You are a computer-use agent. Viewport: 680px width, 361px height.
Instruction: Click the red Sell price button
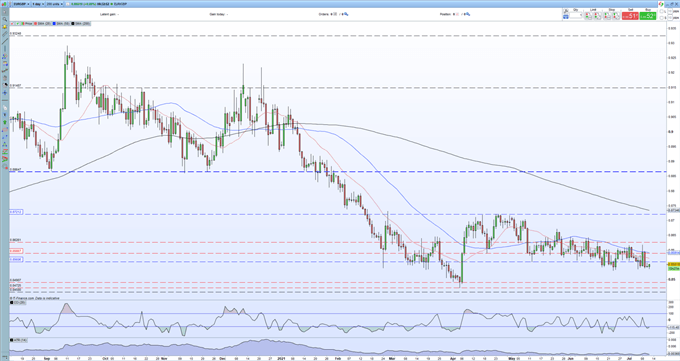click(x=630, y=16)
